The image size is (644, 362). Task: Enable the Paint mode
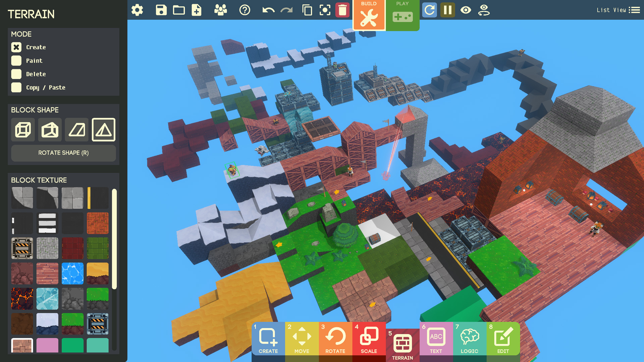[x=16, y=60]
